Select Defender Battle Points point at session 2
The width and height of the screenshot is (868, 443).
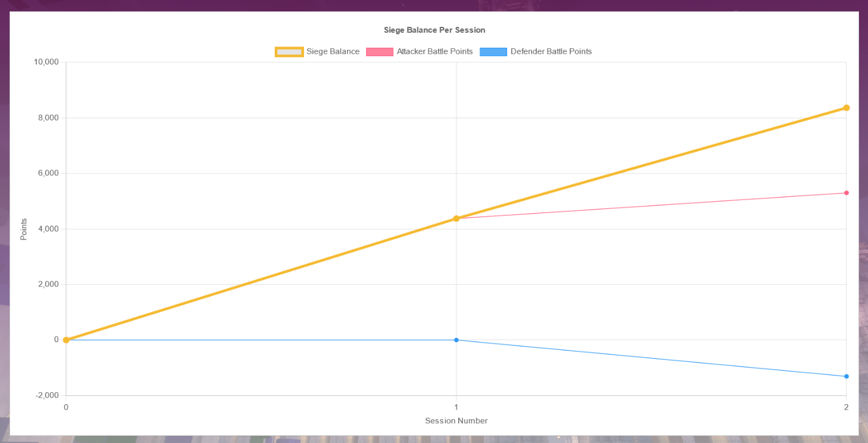tap(846, 376)
